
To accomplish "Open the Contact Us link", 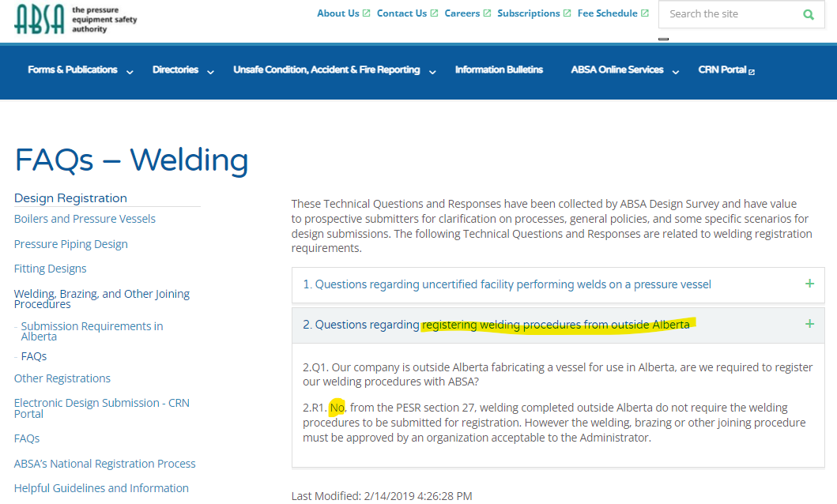I will click(402, 13).
